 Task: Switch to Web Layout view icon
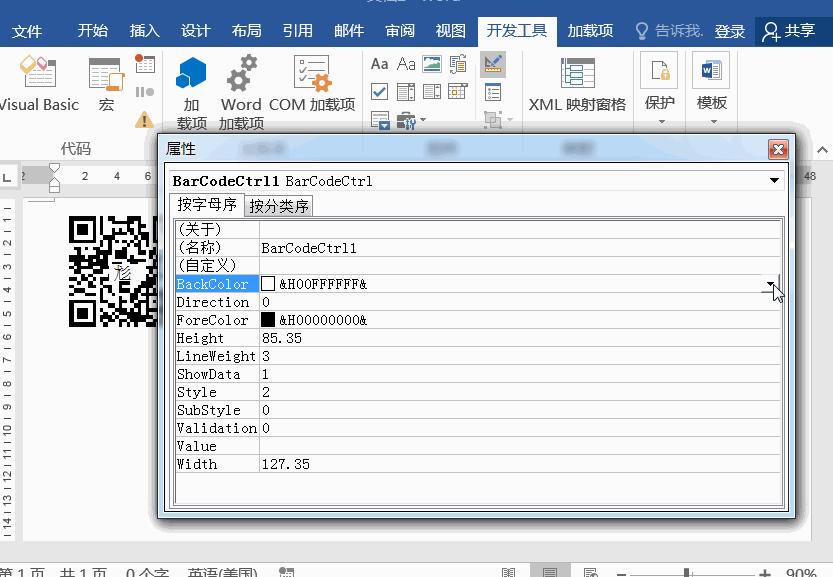tap(590, 573)
